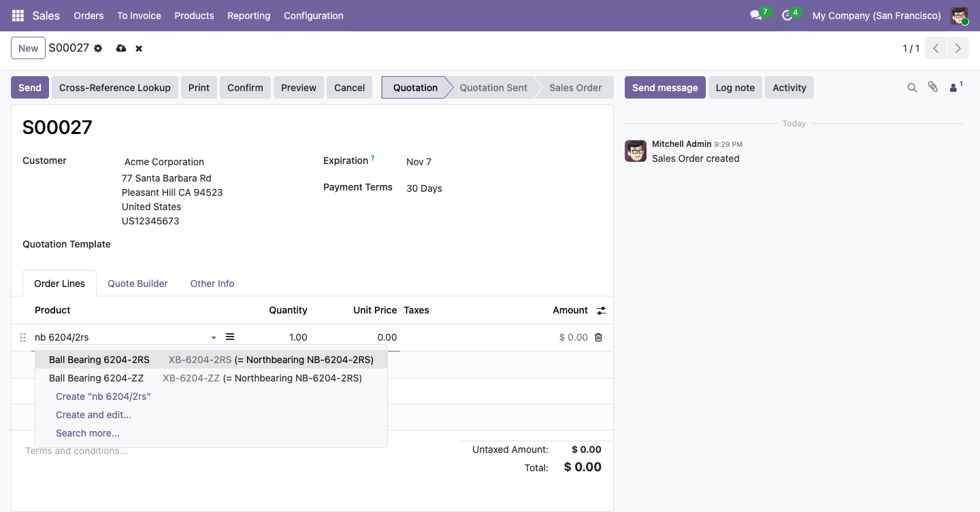
Task: Click Send message in chatter
Action: click(x=665, y=88)
